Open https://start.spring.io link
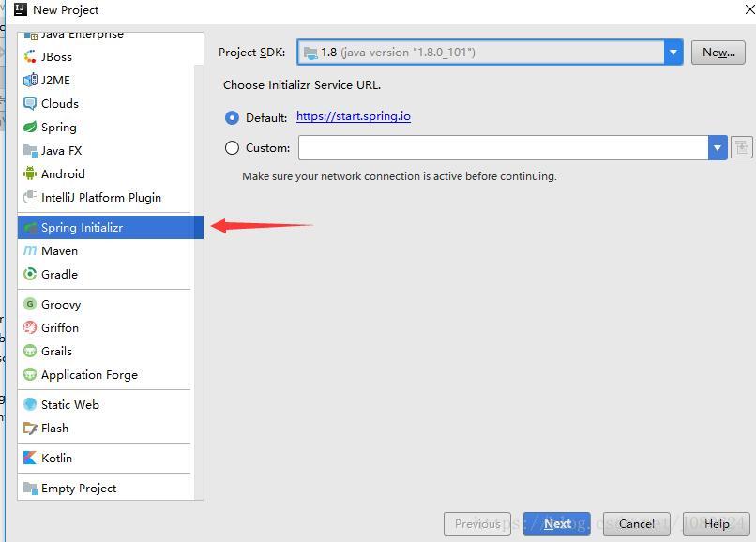 pos(354,116)
